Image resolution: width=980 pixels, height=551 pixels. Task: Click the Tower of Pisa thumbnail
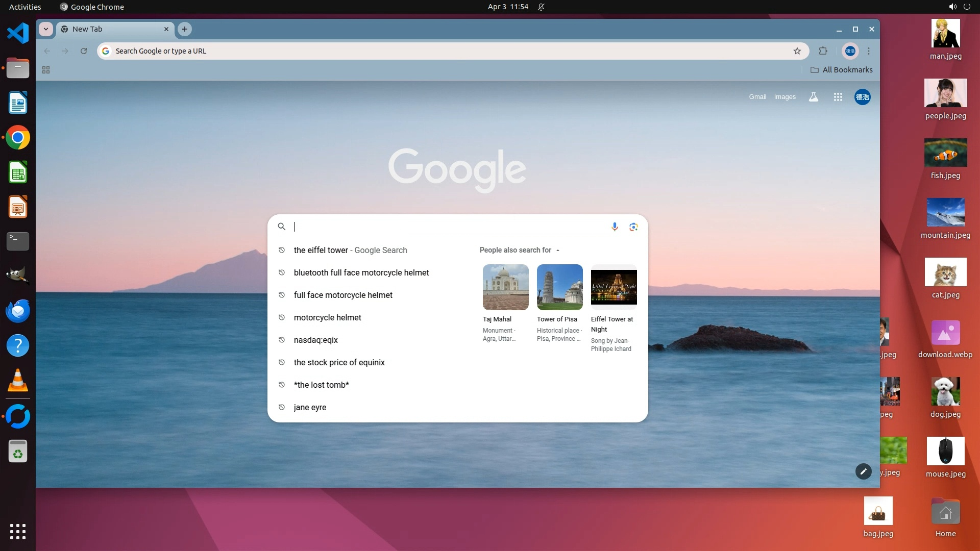click(x=559, y=287)
